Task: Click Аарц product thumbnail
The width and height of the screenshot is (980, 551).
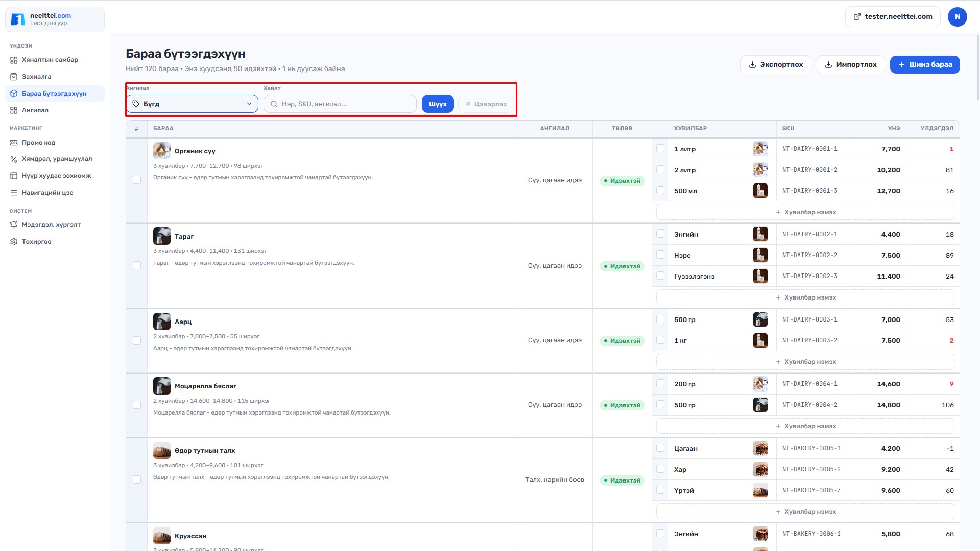Action: [162, 322]
